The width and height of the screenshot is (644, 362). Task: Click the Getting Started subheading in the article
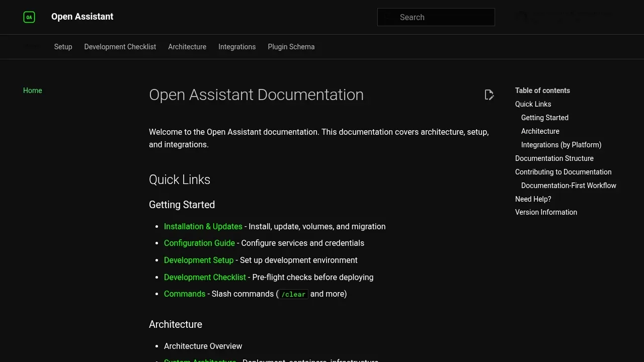182,205
